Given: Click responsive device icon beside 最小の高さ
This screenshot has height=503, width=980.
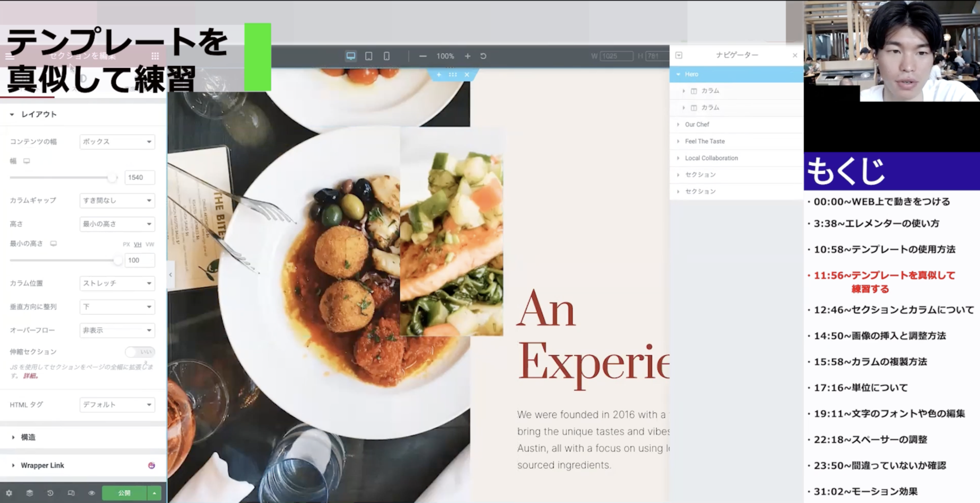Looking at the screenshot, I should point(54,244).
